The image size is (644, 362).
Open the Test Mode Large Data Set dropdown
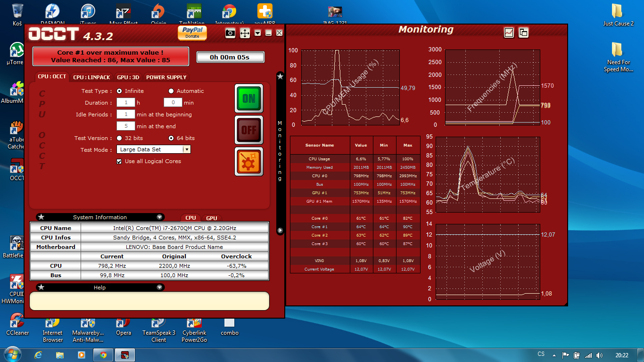(153, 149)
